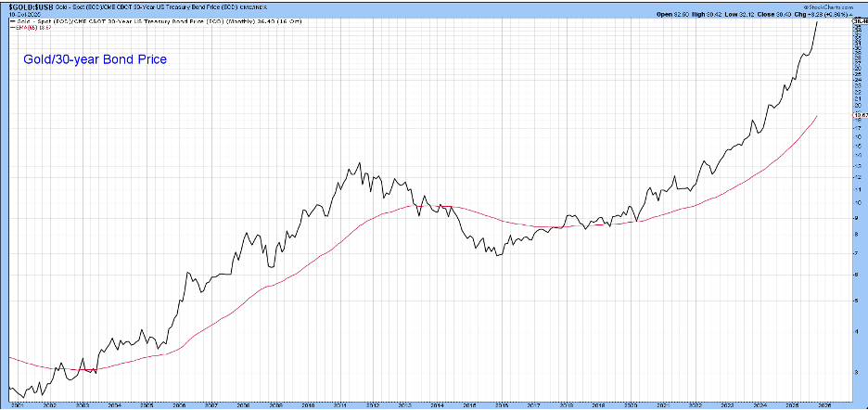
Task: Click the 2001 label on the time axis
Action: pos(17,405)
